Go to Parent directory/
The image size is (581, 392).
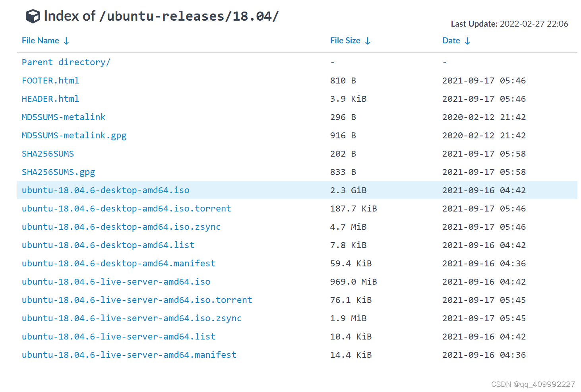click(66, 62)
